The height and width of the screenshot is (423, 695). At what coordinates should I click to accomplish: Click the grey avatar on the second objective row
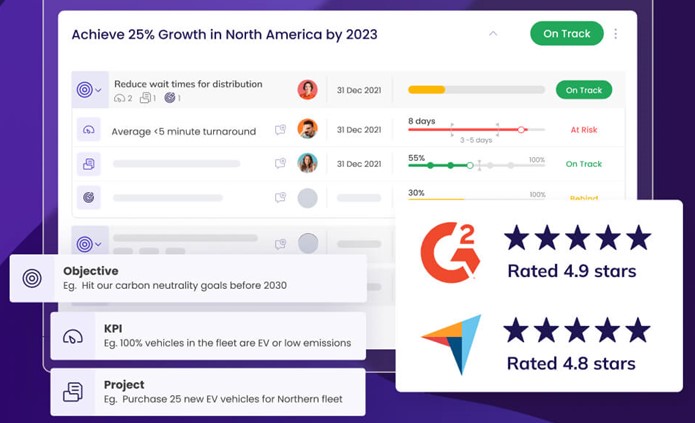coord(308,243)
